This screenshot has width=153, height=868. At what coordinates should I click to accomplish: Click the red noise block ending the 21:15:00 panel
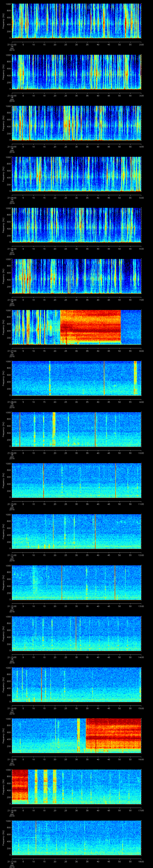tap(114, 735)
